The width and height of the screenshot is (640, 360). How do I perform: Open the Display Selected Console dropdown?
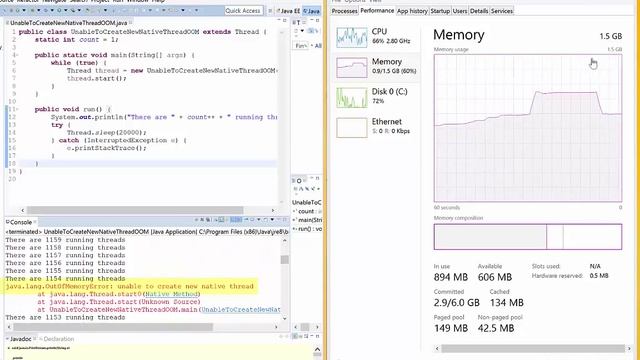point(258,220)
